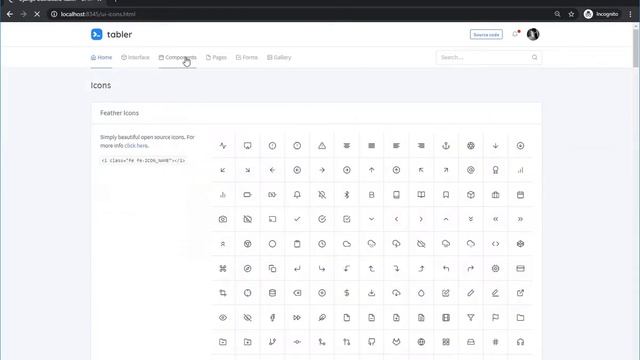Screen dimensions: 640x360
Task: Select the bold B icon
Action: (371, 195)
